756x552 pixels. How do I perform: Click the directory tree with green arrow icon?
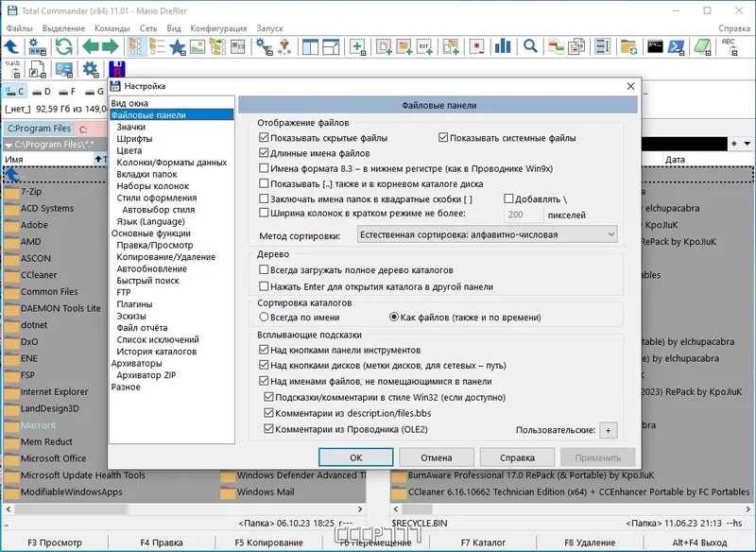tap(218, 46)
